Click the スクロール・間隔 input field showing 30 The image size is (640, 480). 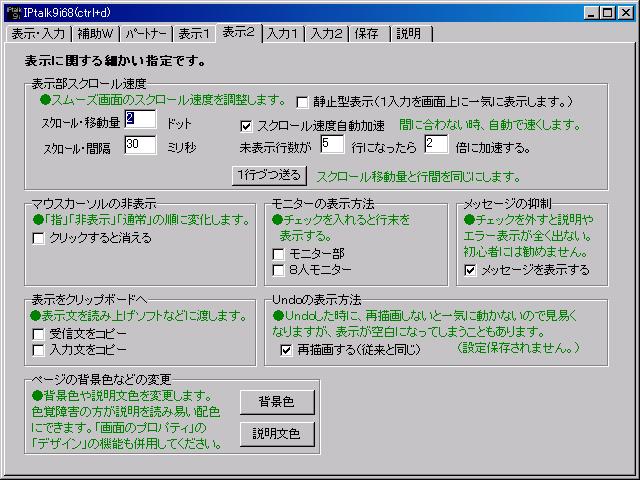[140, 145]
